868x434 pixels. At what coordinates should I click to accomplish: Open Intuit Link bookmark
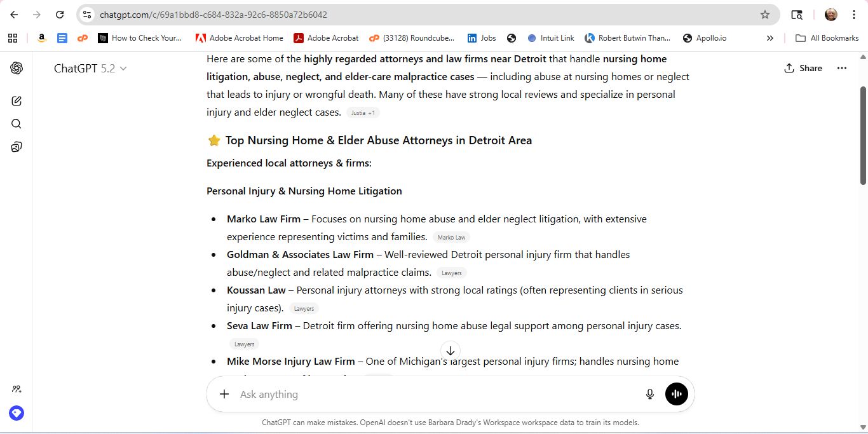pos(551,38)
